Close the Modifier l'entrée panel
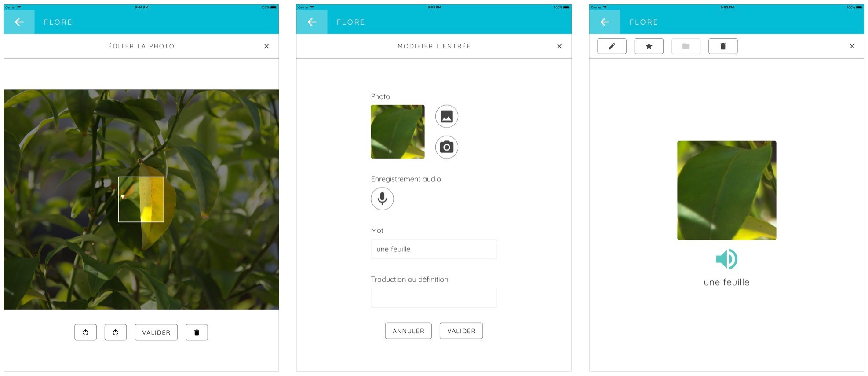Viewport: 868px width, 376px height. pos(559,46)
